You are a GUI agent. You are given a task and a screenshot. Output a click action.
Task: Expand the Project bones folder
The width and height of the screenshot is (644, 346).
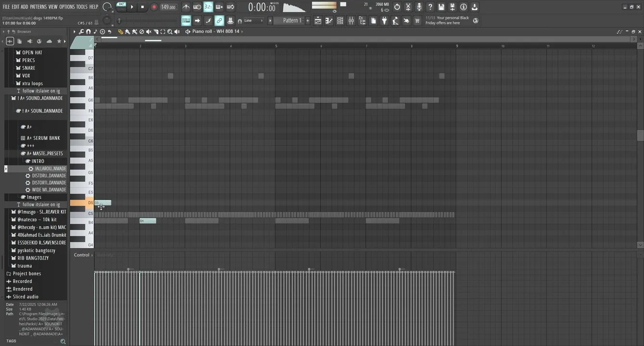pyautogui.click(x=27, y=273)
